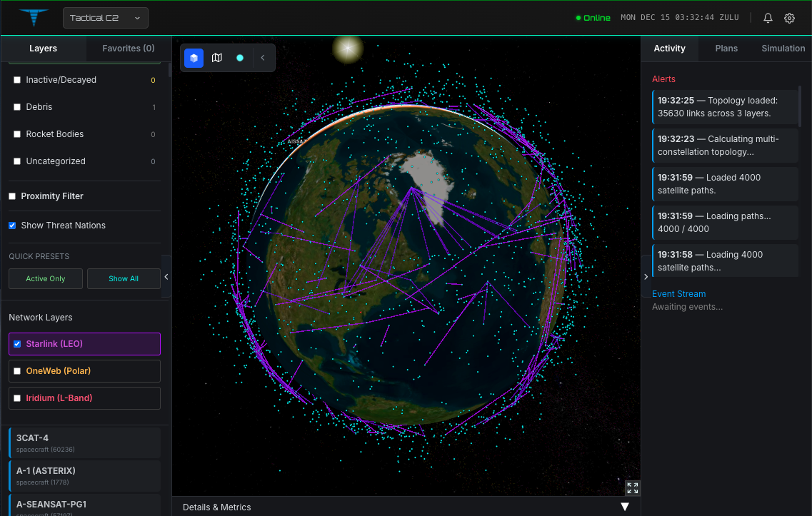Uncheck Show Threat Nations
This screenshot has height=516, width=812.
point(12,226)
